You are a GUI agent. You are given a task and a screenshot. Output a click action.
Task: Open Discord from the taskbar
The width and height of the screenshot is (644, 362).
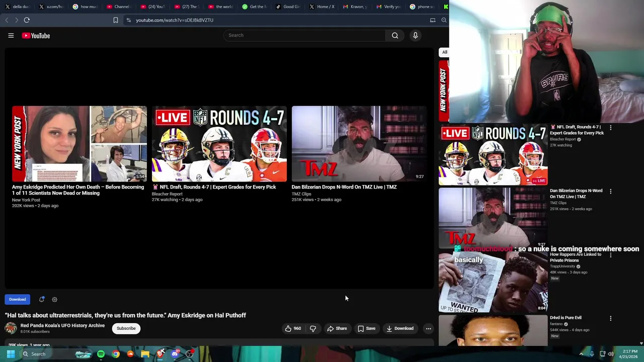tap(175, 354)
